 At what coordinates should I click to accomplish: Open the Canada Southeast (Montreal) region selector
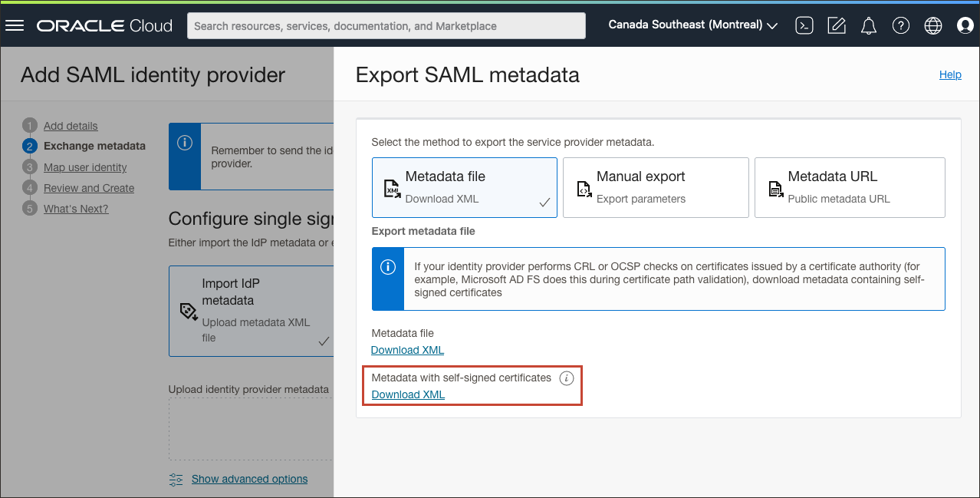coord(690,25)
